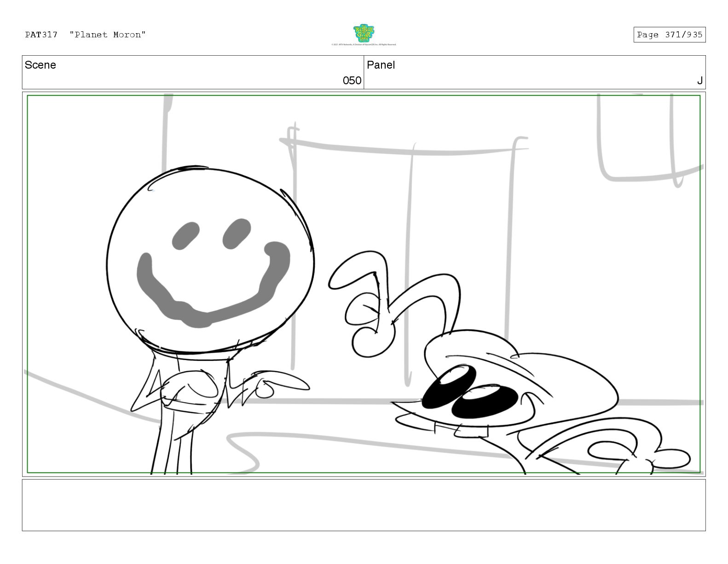Click the Panel label
The width and height of the screenshot is (728, 564).
coord(381,65)
